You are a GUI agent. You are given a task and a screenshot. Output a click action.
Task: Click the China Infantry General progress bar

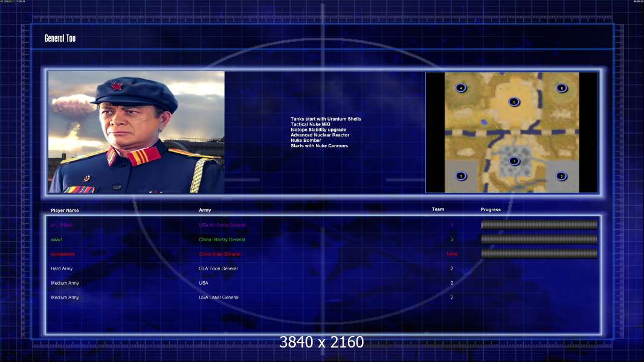pyautogui.click(x=539, y=240)
